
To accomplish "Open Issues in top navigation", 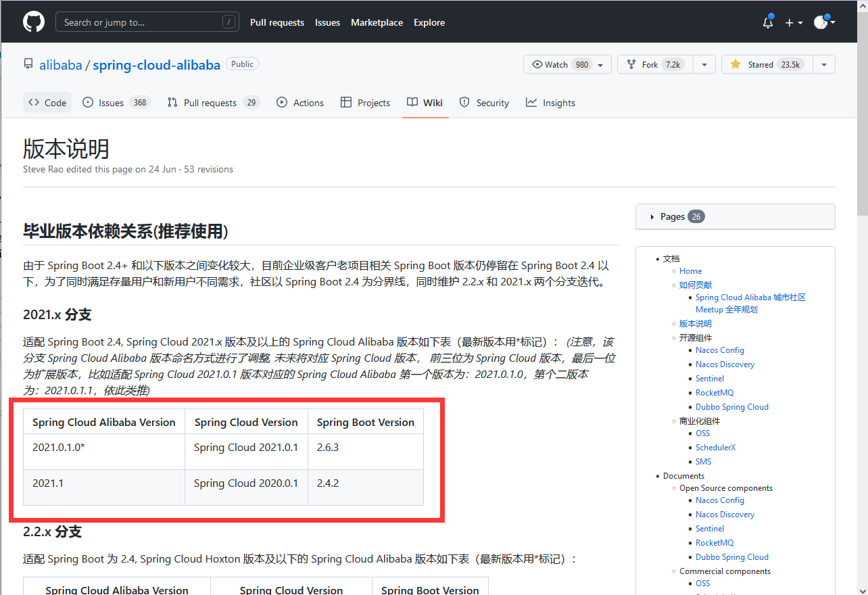I will pyautogui.click(x=327, y=22).
